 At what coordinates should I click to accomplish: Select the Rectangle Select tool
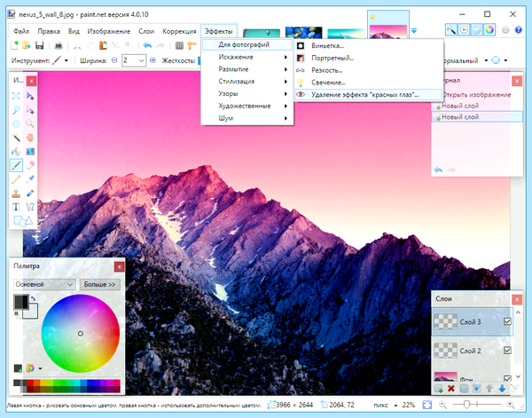click(16, 97)
